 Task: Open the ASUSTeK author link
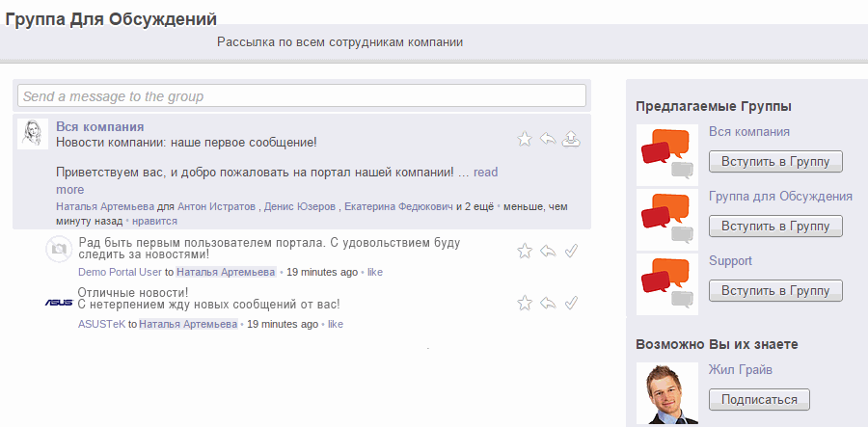coord(102,324)
